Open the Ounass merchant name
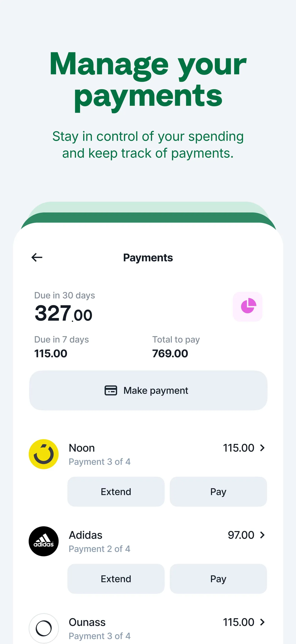 (x=87, y=622)
